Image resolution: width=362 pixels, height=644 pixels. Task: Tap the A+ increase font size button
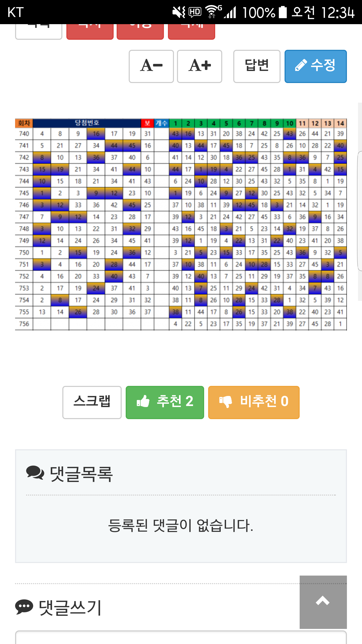(199, 66)
